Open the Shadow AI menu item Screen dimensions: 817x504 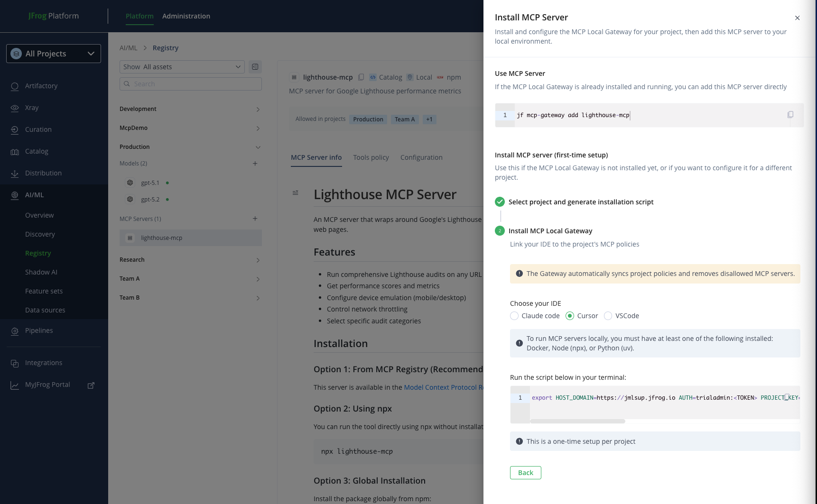(41, 272)
